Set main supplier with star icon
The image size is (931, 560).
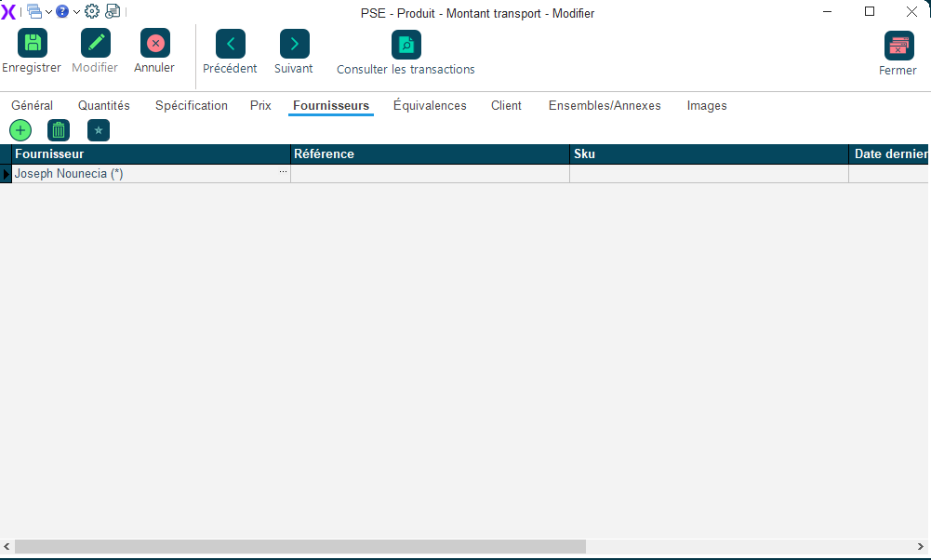pyautogui.click(x=99, y=130)
